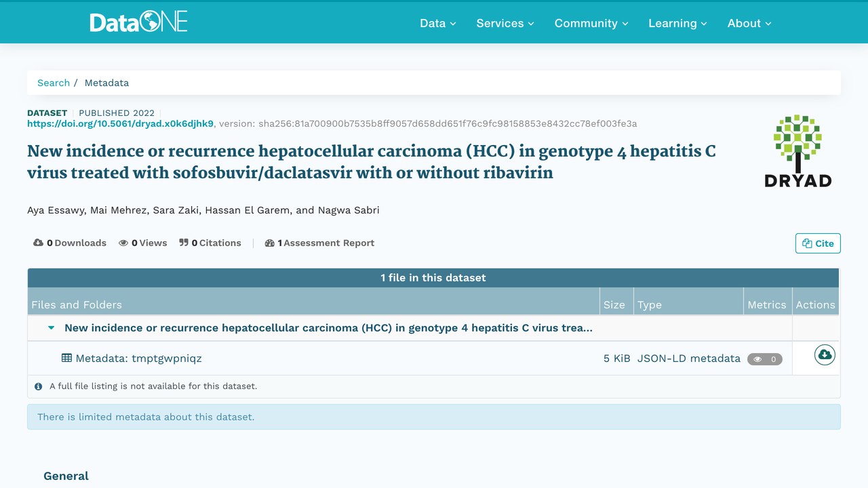
Task: Click the downloads cloud icon in metrics row
Action: tap(38, 243)
